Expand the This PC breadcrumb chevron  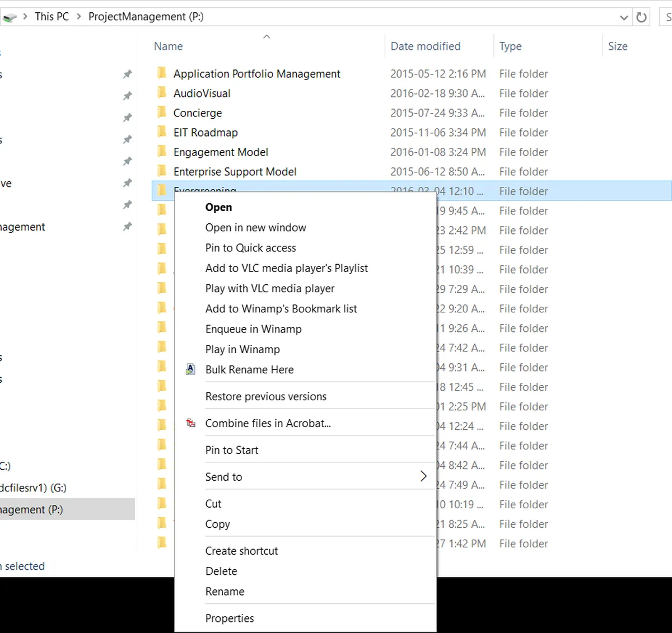(78, 17)
